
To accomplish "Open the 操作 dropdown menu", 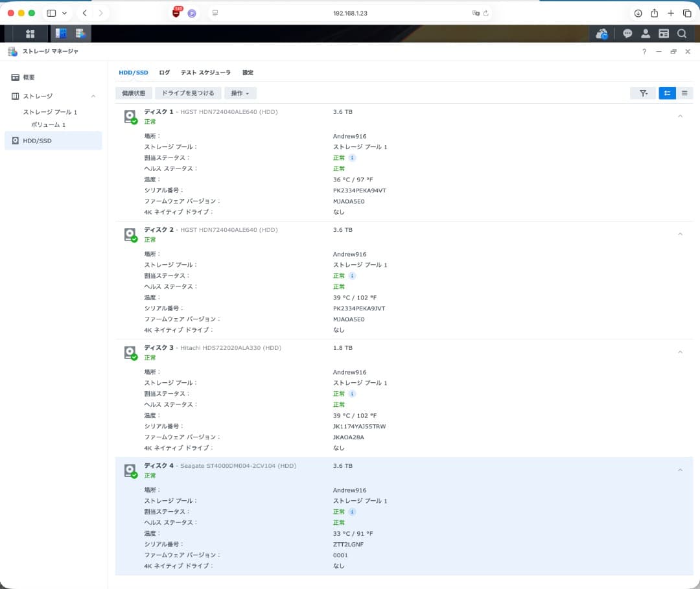I will [240, 93].
